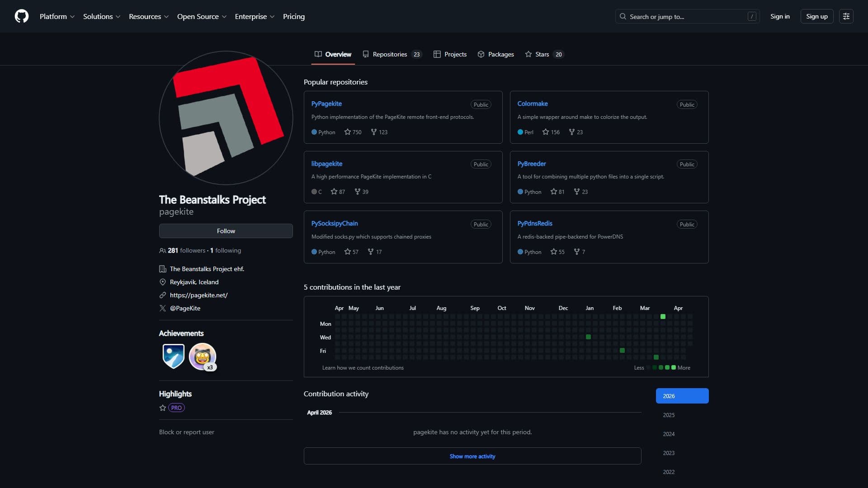Click the PRO highlight badge

tap(176, 408)
